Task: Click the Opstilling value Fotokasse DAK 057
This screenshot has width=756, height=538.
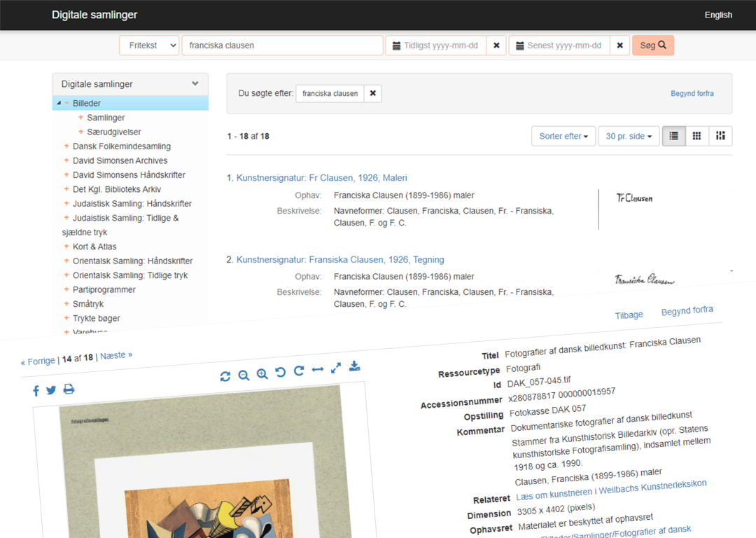Action: tap(547, 411)
